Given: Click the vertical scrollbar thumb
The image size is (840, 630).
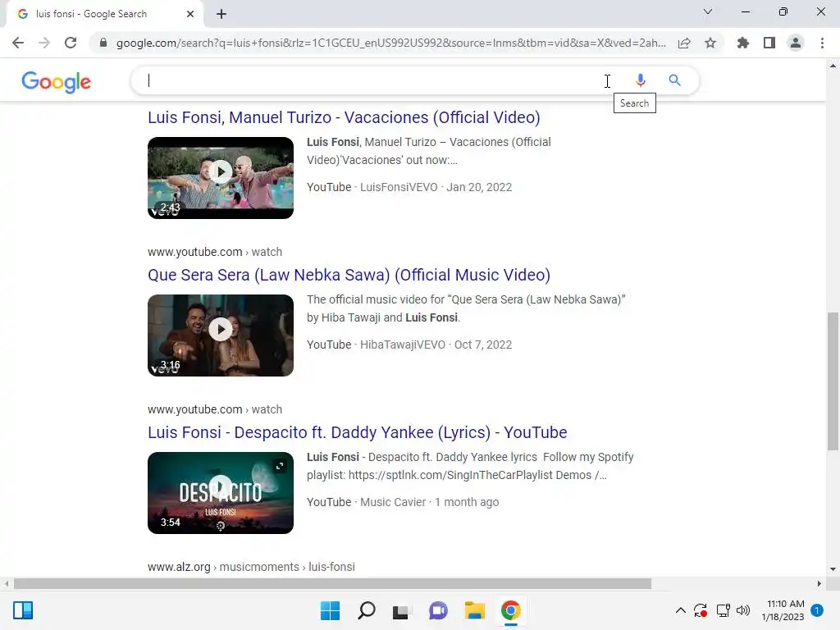Looking at the screenshot, I should click(833, 381).
